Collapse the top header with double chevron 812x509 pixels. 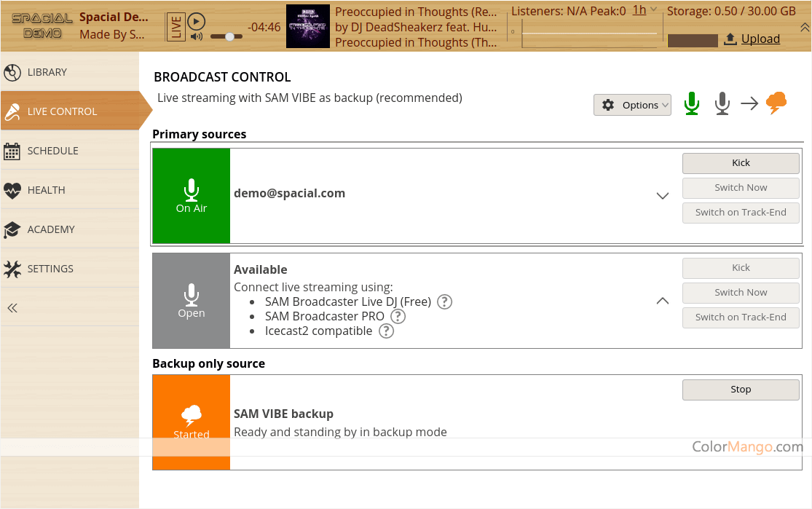[x=804, y=27]
